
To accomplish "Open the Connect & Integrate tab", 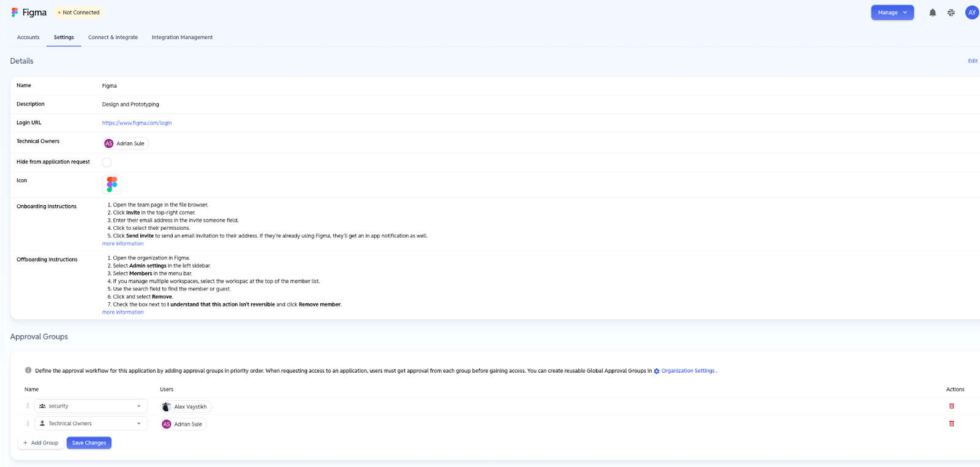I will click(113, 37).
